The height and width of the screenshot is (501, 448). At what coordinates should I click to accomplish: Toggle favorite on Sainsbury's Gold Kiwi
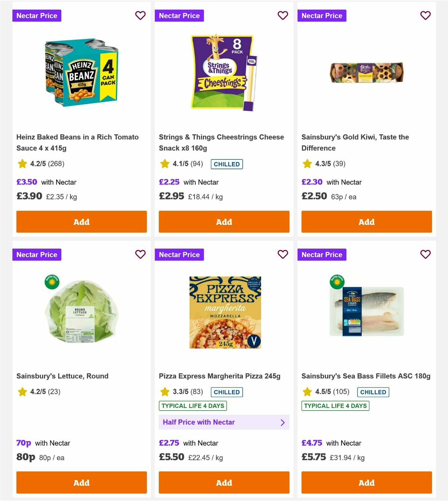(426, 15)
